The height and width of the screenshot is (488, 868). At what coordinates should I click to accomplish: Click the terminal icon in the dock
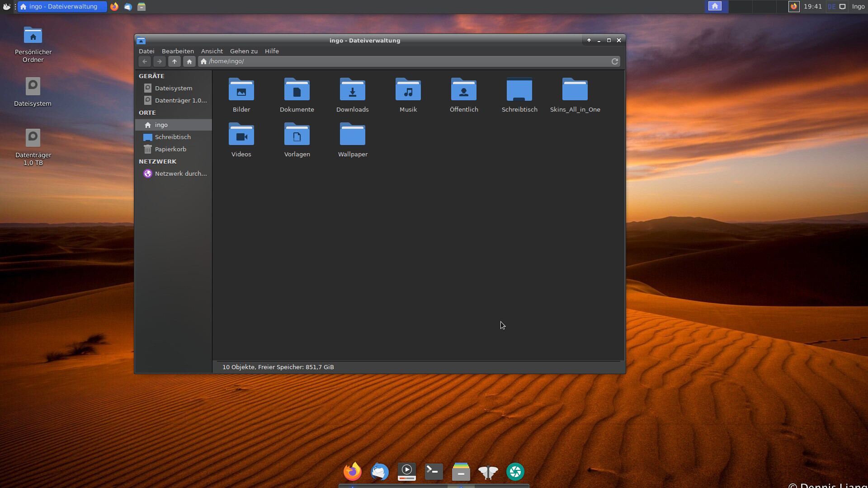click(434, 471)
